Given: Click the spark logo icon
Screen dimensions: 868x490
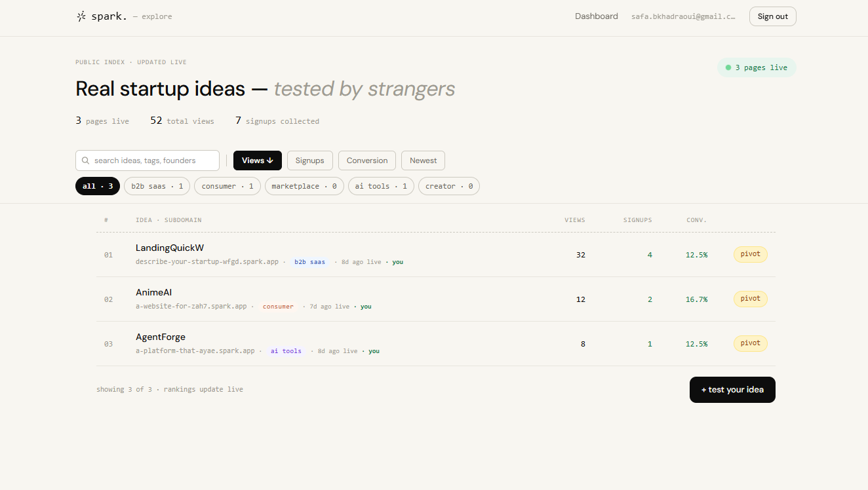Looking at the screenshot, I should point(81,16).
